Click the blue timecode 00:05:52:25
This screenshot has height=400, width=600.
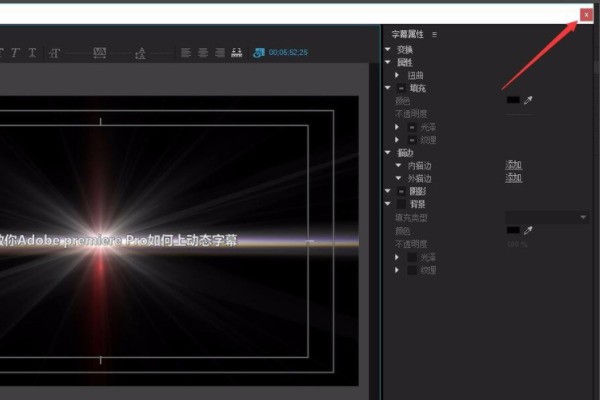pyautogui.click(x=288, y=52)
